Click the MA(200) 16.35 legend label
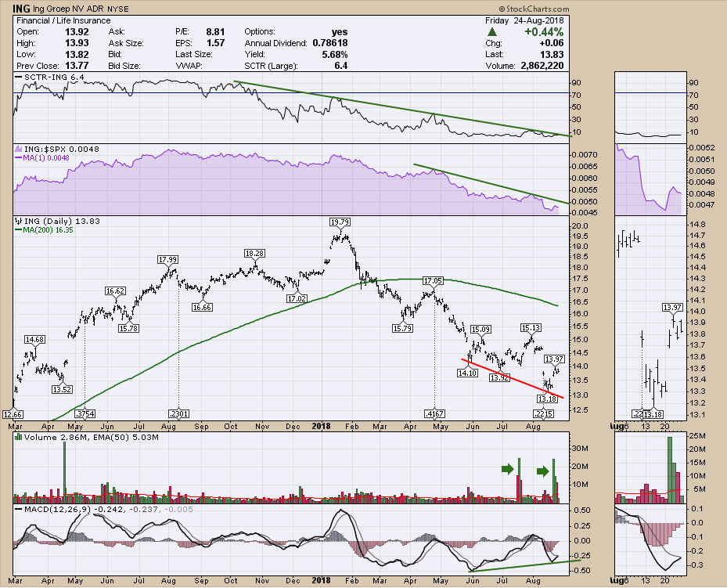 49,230
